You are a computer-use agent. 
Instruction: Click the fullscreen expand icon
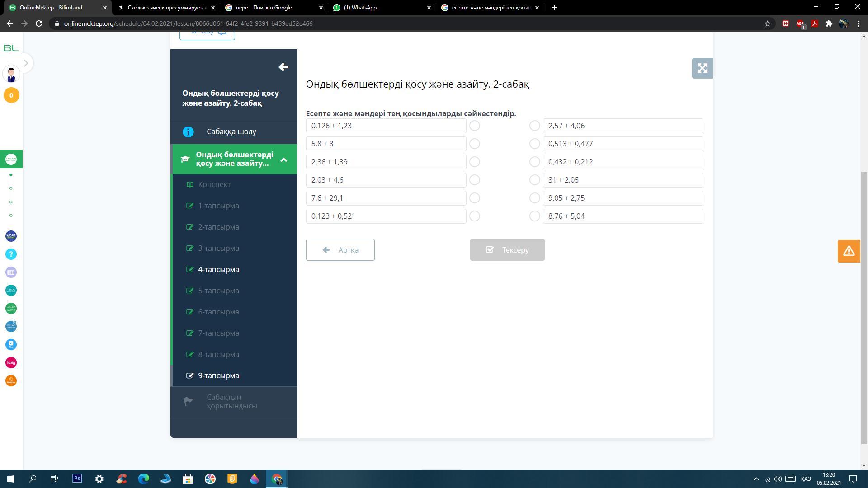pos(702,68)
